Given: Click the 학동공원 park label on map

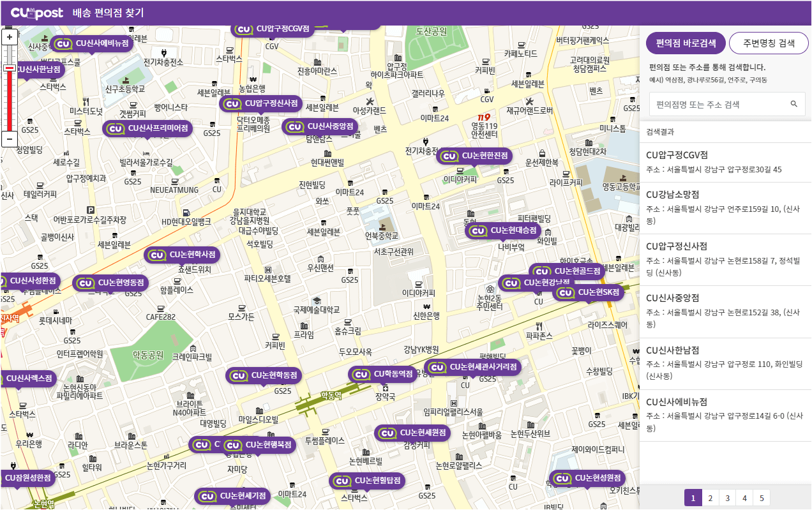Looking at the screenshot, I should pyautogui.click(x=147, y=355).
